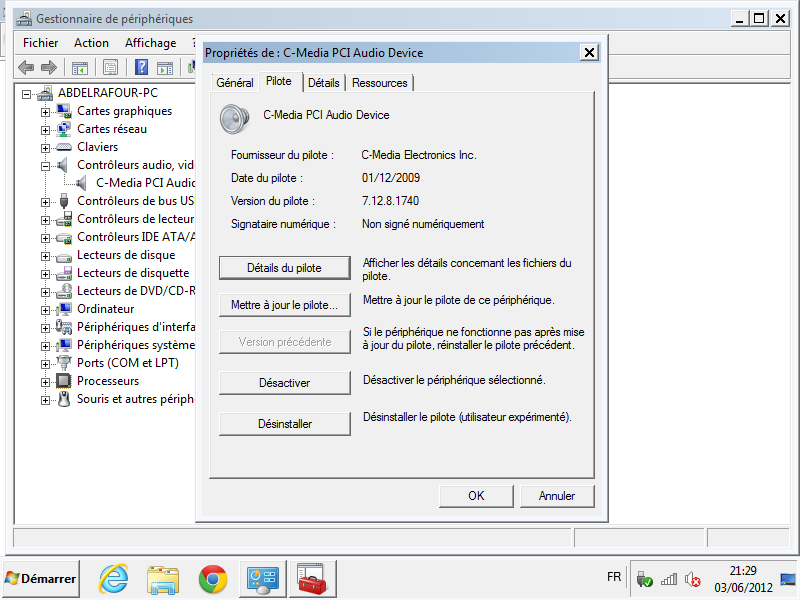Image resolution: width=800 pixels, height=600 pixels.
Task: Select the Contrôleurs IDE ATA tree item
Action: click(136, 237)
